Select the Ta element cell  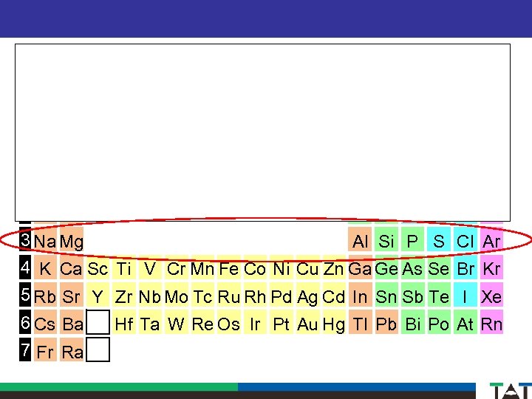(150, 322)
